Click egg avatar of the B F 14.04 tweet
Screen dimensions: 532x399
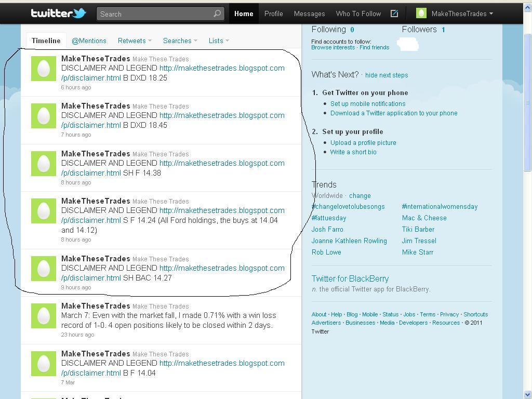point(44,364)
